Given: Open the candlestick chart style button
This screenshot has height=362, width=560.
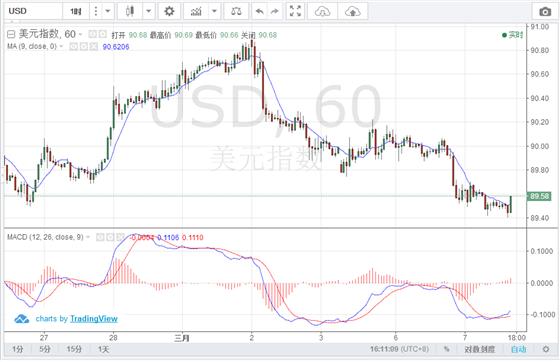Looking at the screenshot, I should (x=130, y=11).
